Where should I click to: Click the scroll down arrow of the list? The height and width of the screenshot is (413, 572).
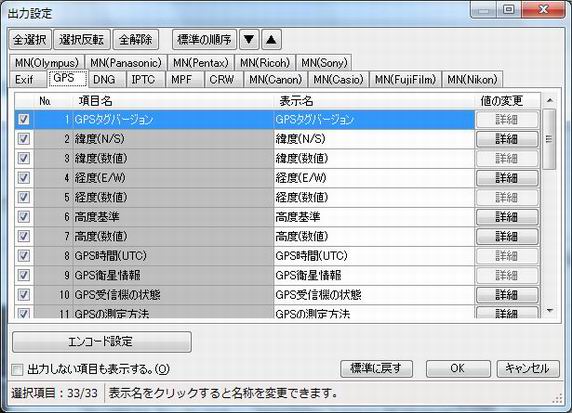click(x=550, y=311)
